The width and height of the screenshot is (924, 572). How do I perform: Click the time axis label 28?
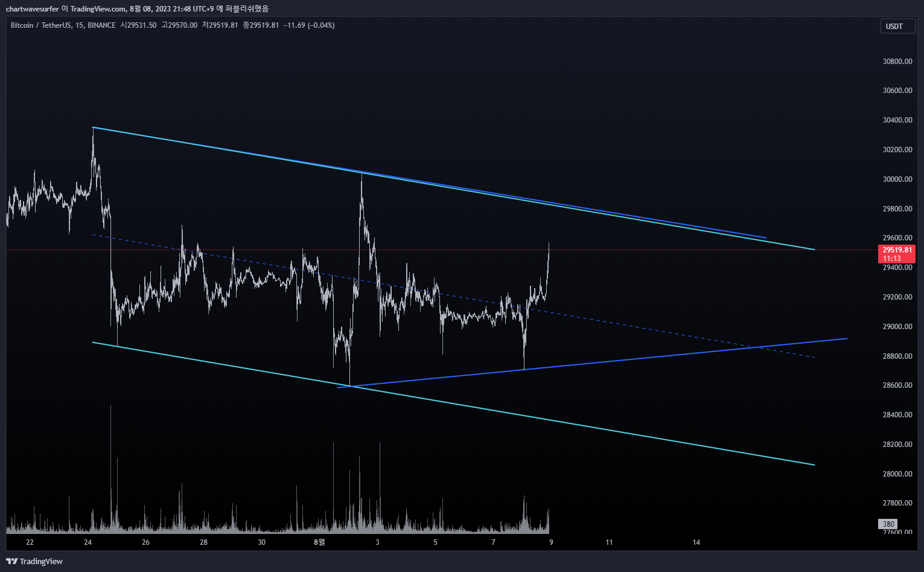pyautogui.click(x=203, y=542)
